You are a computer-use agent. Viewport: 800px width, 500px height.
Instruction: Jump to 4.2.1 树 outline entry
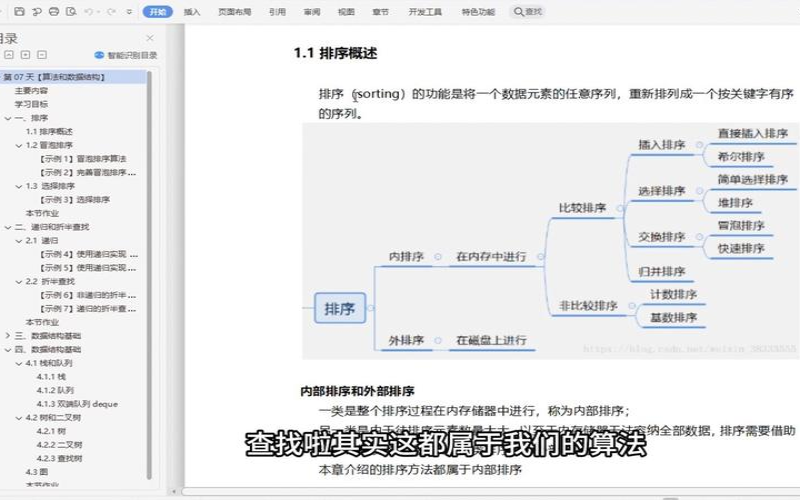[51, 431]
